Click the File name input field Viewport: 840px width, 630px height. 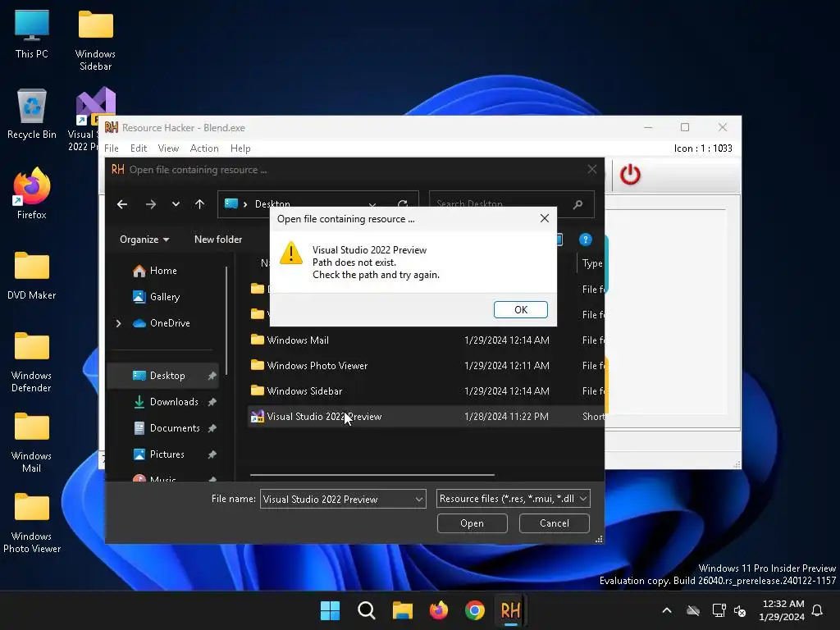point(336,500)
